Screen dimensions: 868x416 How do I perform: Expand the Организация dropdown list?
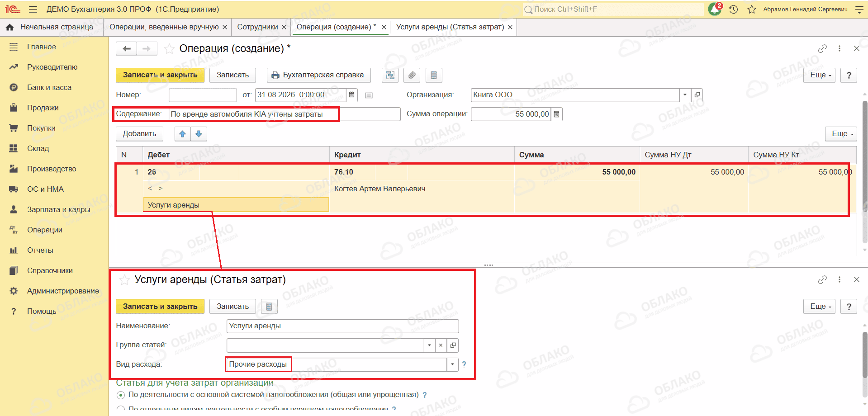(x=685, y=95)
